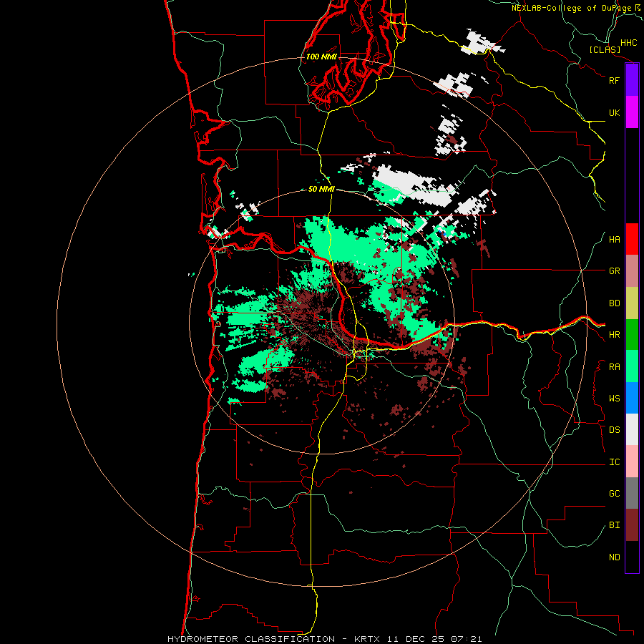
Task: Click the NEXLAB-College of DuPage credit text
Action: click(572, 8)
